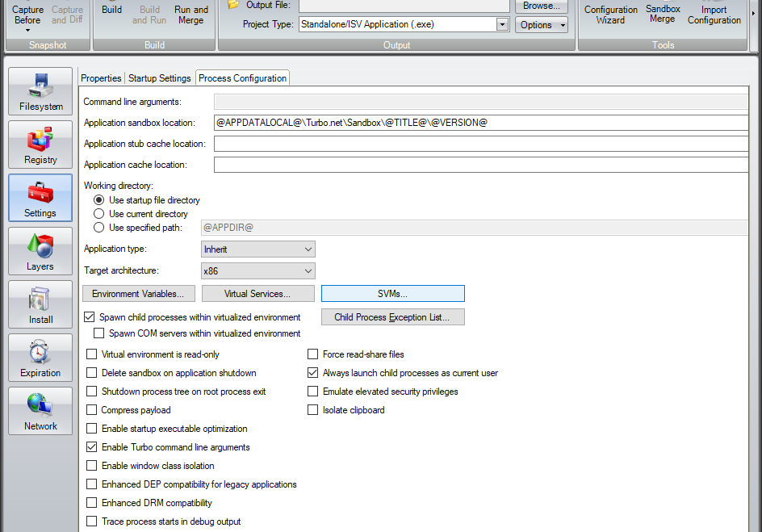Open the Filesystem panel
The image size is (762, 532).
[40, 91]
